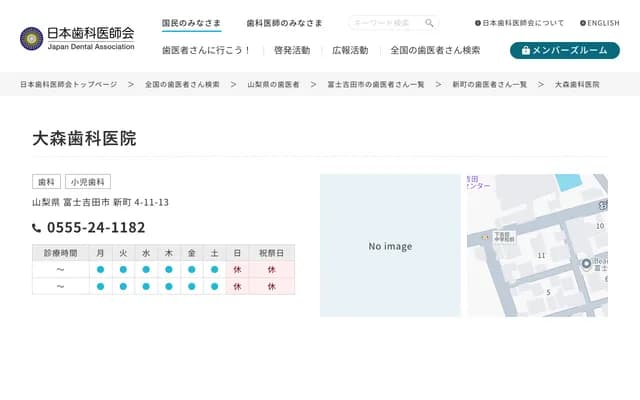Click the lock icon in メンバーズルーム button
The height and width of the screenshot is (400, 640).
click(x=525, y=50)
